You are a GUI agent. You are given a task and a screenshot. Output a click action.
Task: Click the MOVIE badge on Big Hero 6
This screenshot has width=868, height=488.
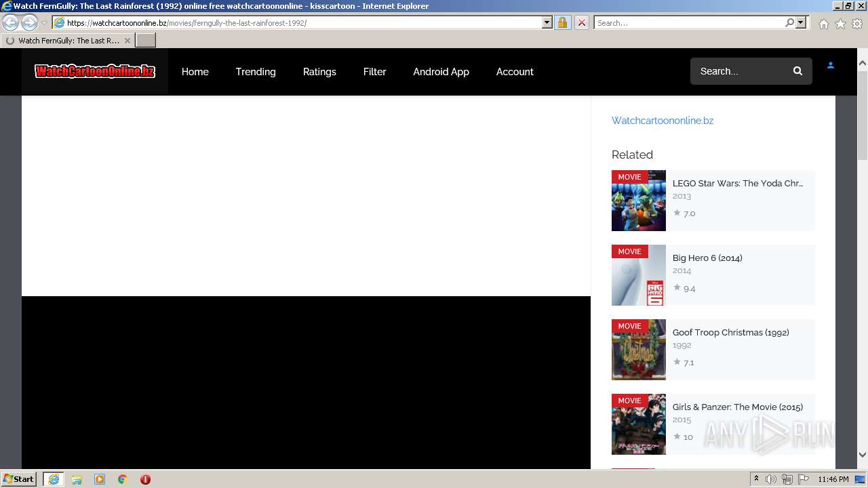[629, 251]
